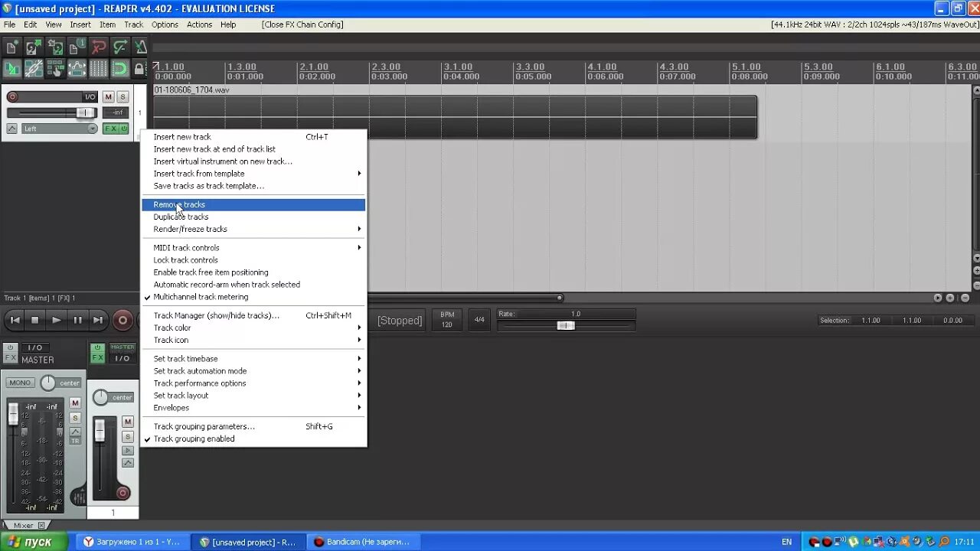Toggle master FX bypass power icon
The image size is (980, 551).
[x=11, y=347]
